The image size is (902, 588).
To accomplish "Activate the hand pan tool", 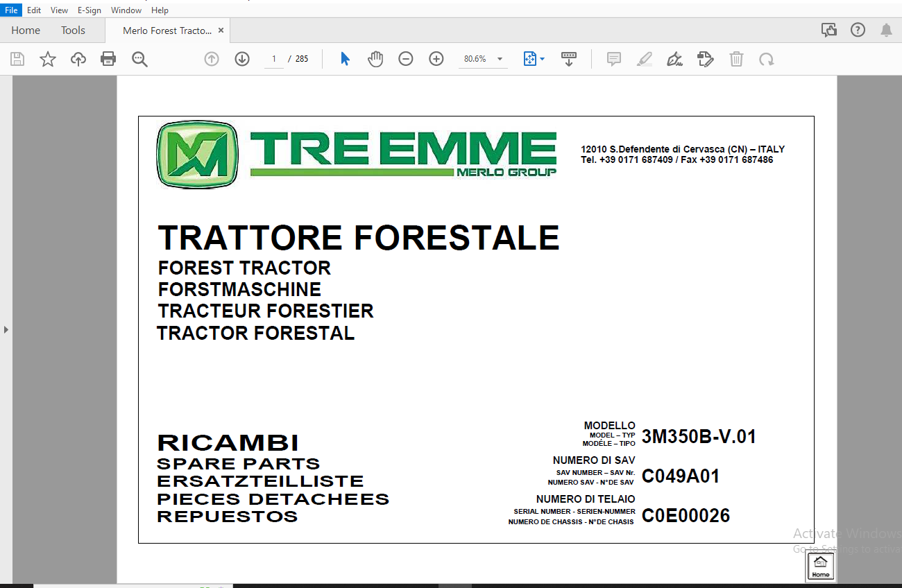I will [x=375, y=59].
